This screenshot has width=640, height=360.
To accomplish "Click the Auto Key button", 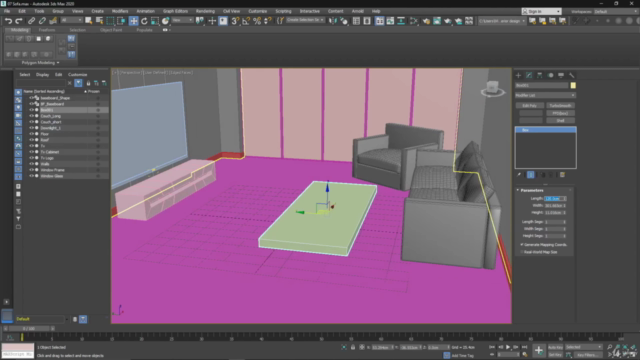I will tap(555, 347).
